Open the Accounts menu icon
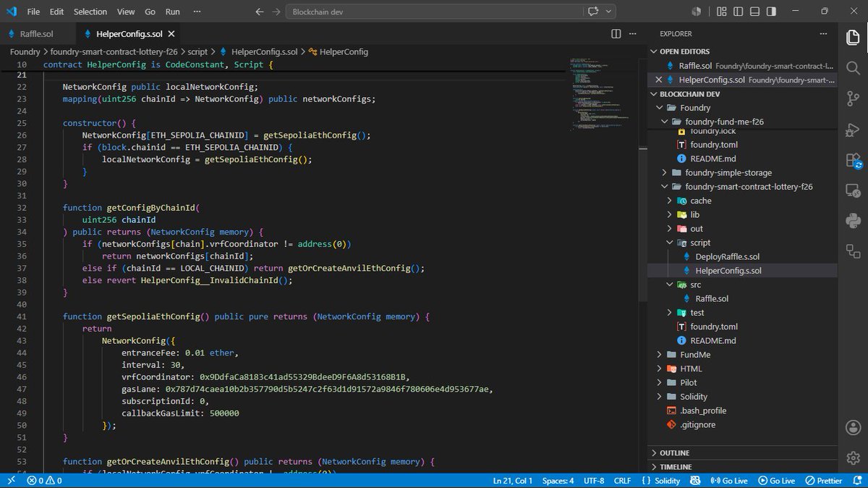 pos(853,428)
